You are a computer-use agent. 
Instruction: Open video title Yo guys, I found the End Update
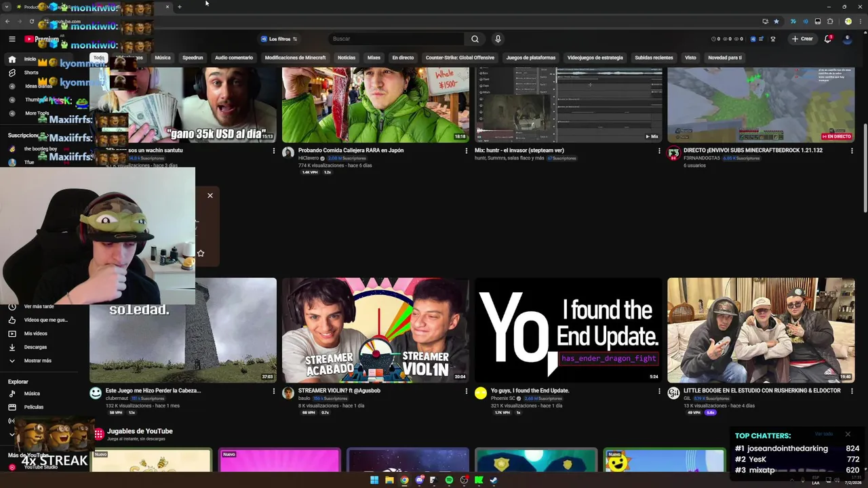530,390
